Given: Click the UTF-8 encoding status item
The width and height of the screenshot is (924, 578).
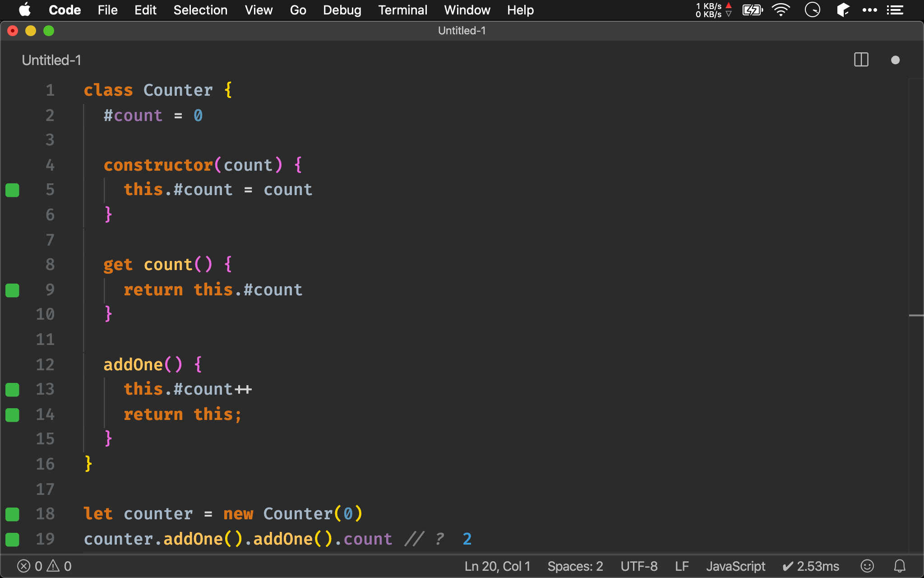Looking at the screenshot, I should (638, 565).
